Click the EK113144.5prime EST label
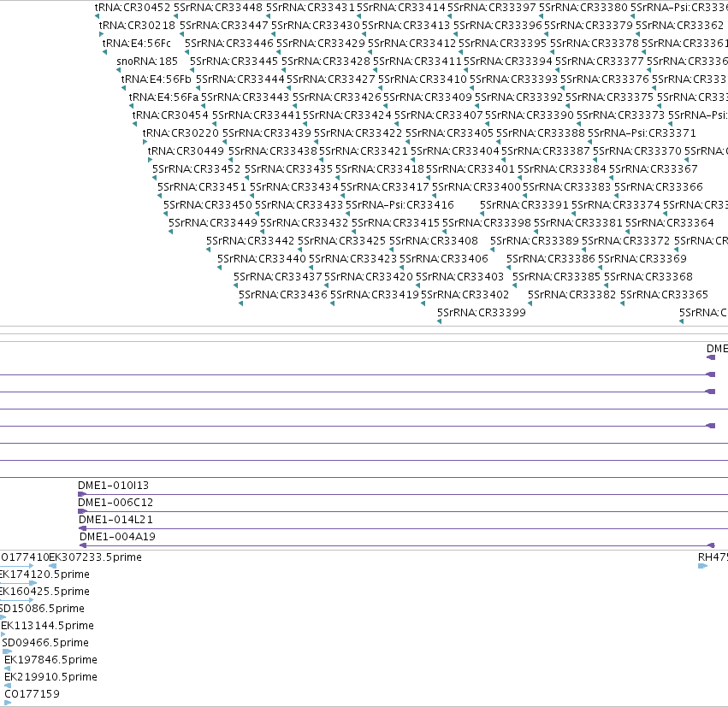Screen dimensions: 728x707 coord(47,626)
